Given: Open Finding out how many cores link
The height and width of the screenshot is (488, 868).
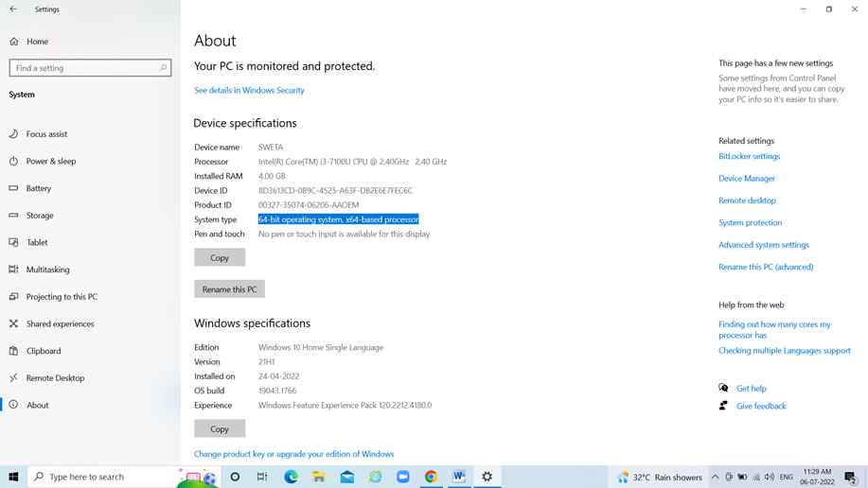Looking at the screenshot, I should (774, 330).
